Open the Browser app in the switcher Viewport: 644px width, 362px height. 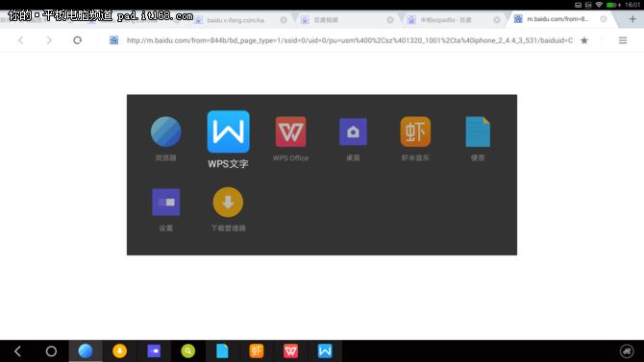(166, 132)
